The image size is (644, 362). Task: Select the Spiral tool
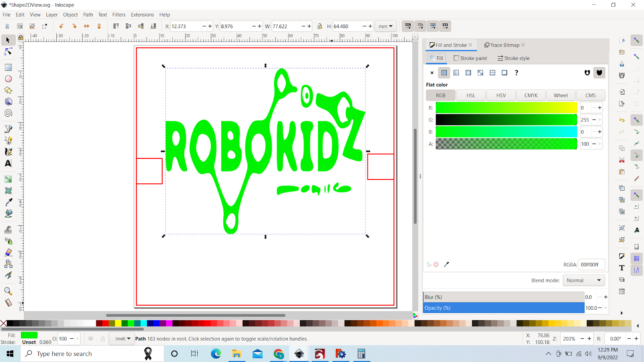point(8,113)
